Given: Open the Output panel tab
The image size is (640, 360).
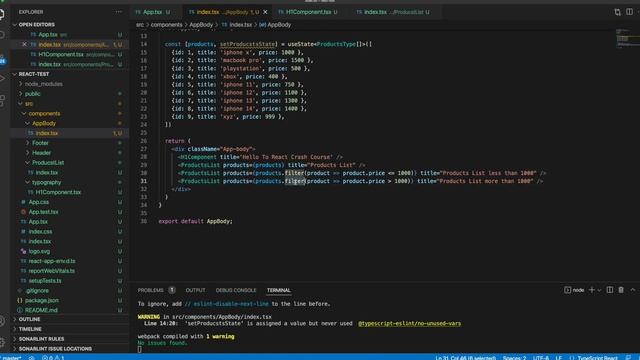Looking at the screenshot, I should pyautogui.click(x=196, y=290).
